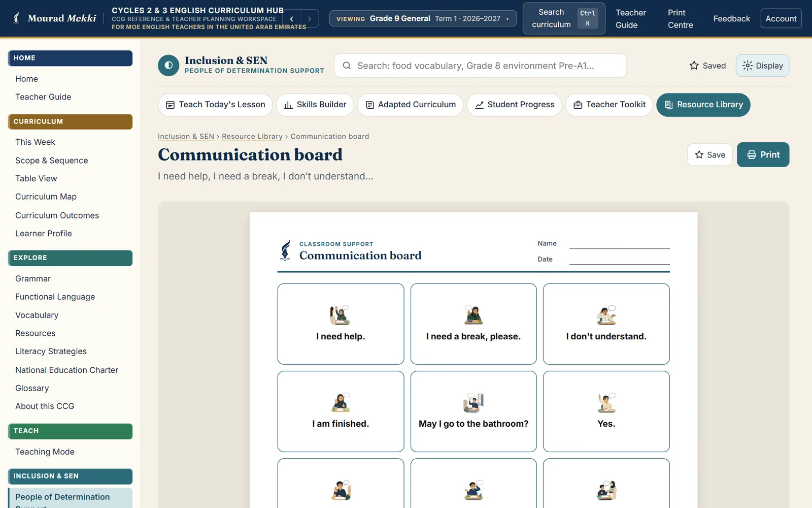Open the Print Centre link
Screen dimensions: 812x508
tap(680, 19)
